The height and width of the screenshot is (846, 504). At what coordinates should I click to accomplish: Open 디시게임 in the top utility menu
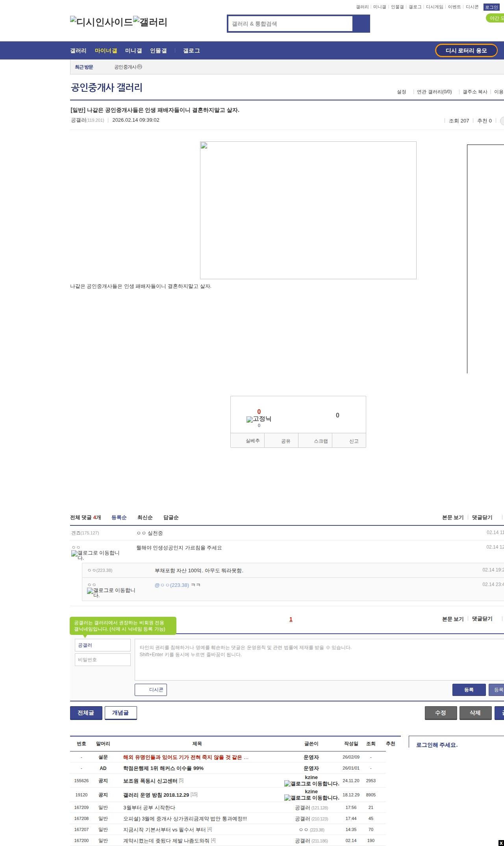point(434,7)
